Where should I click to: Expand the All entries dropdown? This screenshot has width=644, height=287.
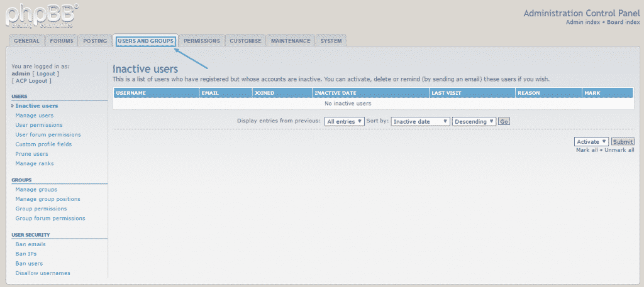coord(344,121)
